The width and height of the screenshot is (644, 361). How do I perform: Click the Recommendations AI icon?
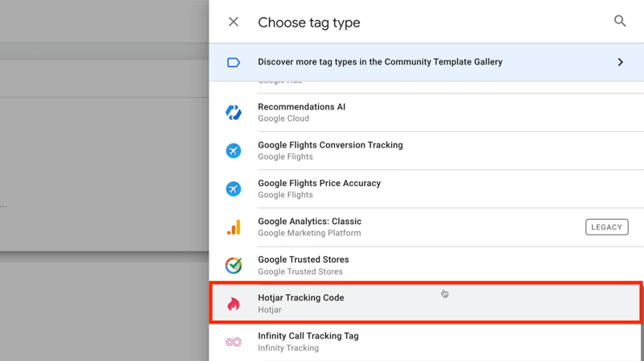[x=233, y=112]
